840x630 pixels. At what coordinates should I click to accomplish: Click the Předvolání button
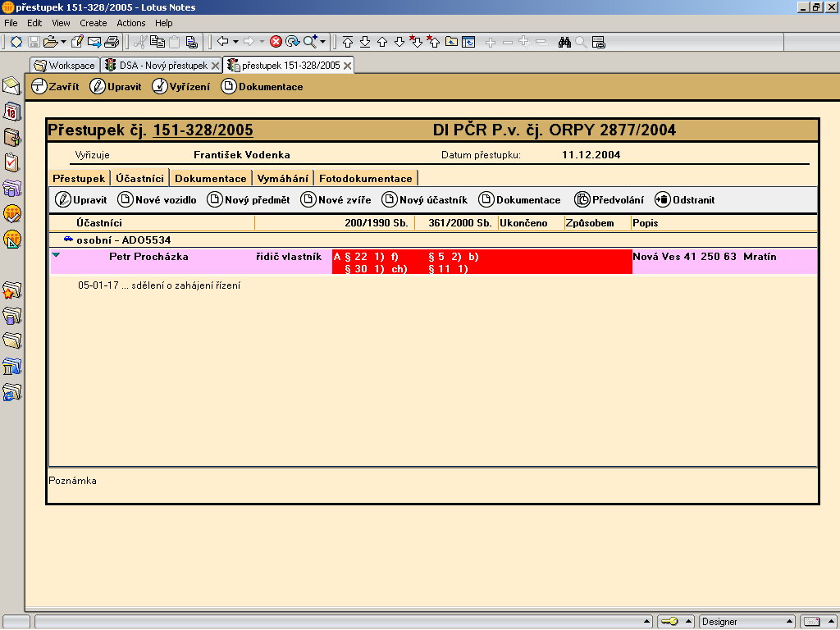(609, 200)
